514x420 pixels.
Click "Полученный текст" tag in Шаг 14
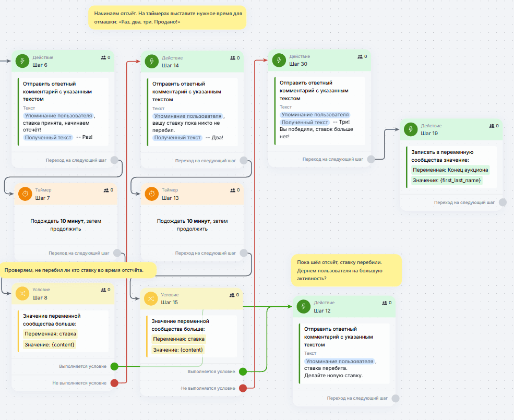[x=177, y=138]
